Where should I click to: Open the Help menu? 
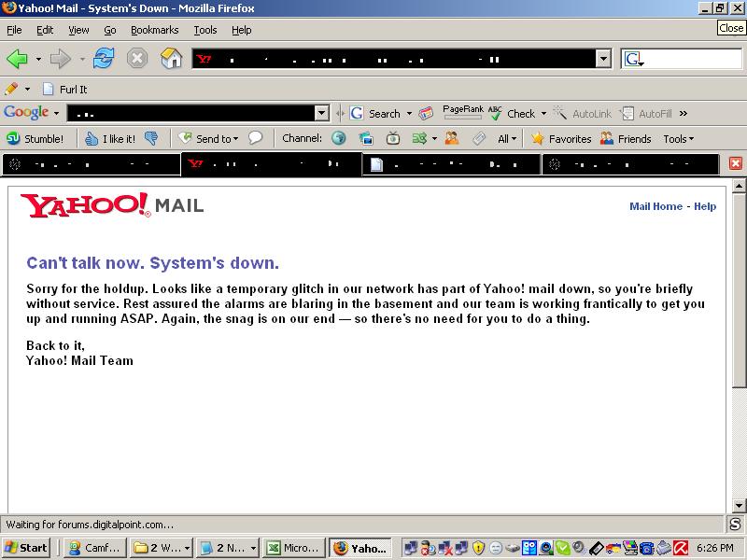(x=242, y=30)
